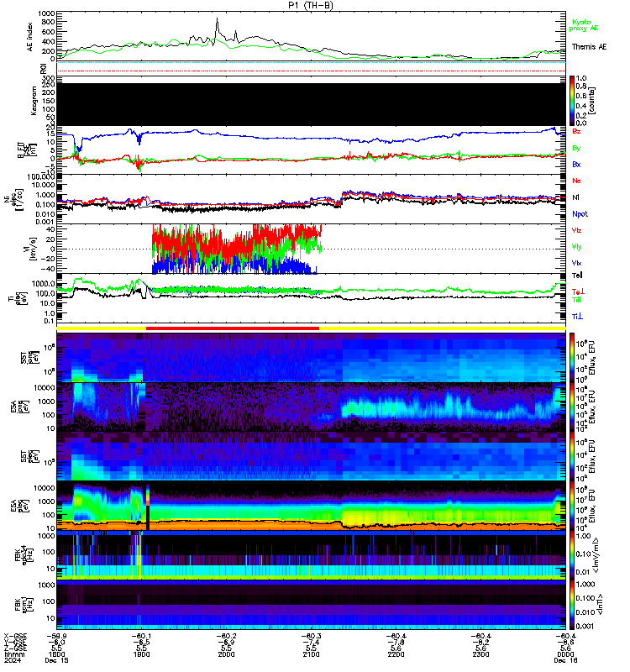Screen dimensions: 630x672
Task: Click the red Te perpendicular legend label
Action: pyautogui.click(x=578, y=291)
